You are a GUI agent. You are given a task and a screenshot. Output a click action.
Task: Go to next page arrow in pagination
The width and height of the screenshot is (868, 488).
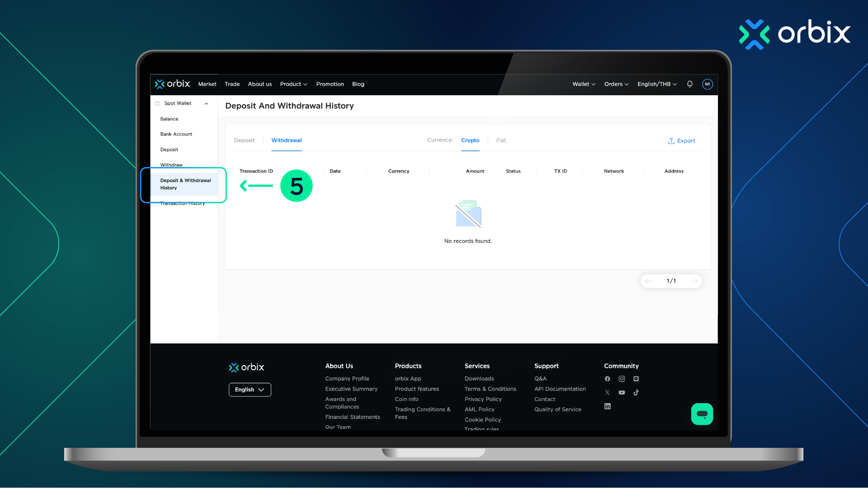(x=694, y=281)
